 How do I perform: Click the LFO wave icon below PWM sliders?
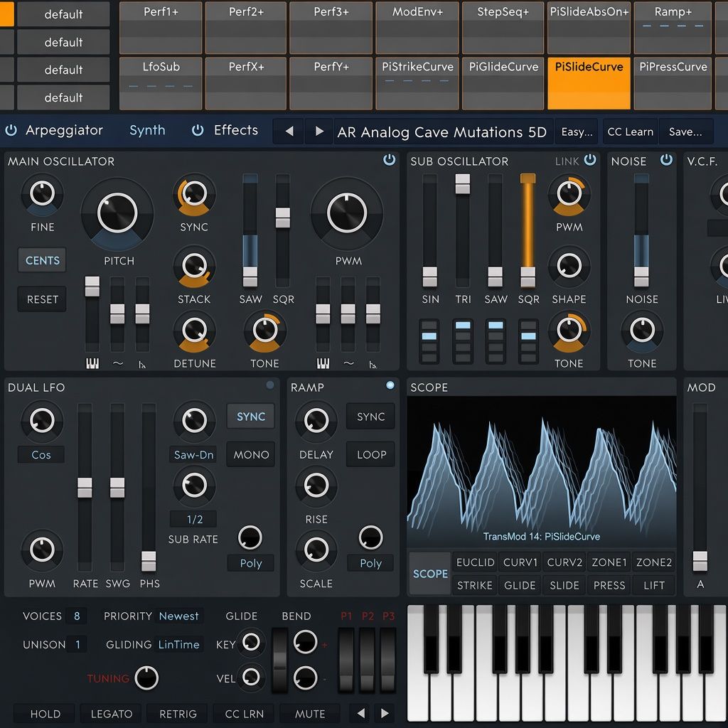point(348,363)
